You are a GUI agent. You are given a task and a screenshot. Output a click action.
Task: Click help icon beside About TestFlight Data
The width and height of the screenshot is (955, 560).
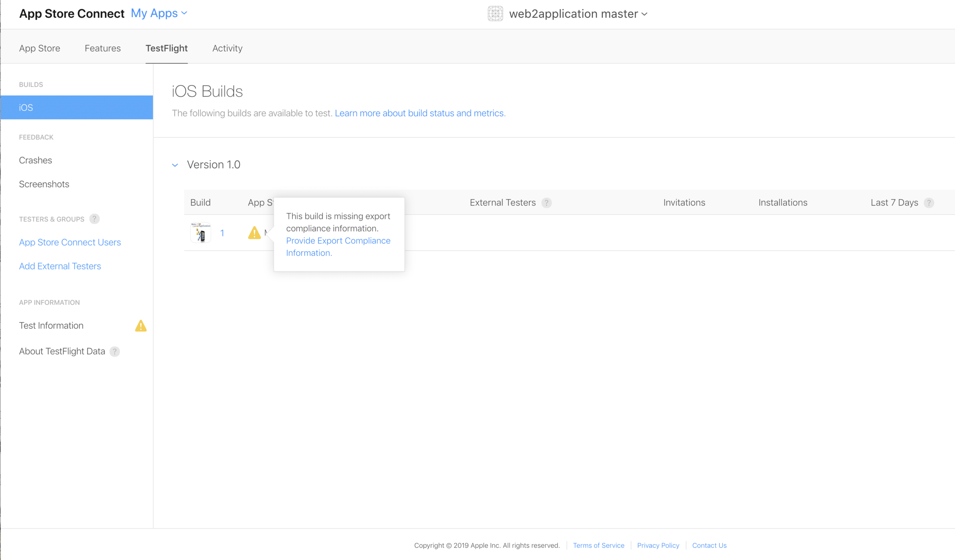click(115, 351)
